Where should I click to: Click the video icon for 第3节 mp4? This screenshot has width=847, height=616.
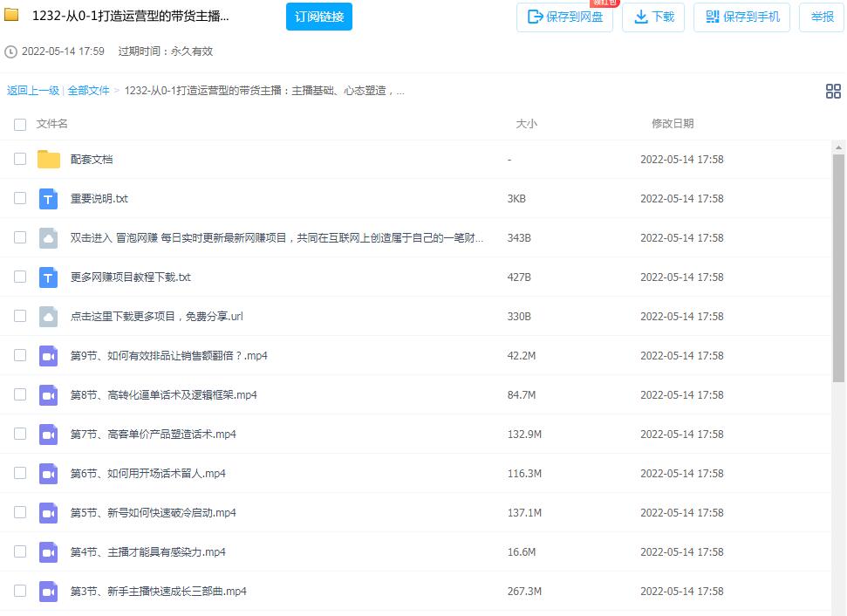point(49,592)
